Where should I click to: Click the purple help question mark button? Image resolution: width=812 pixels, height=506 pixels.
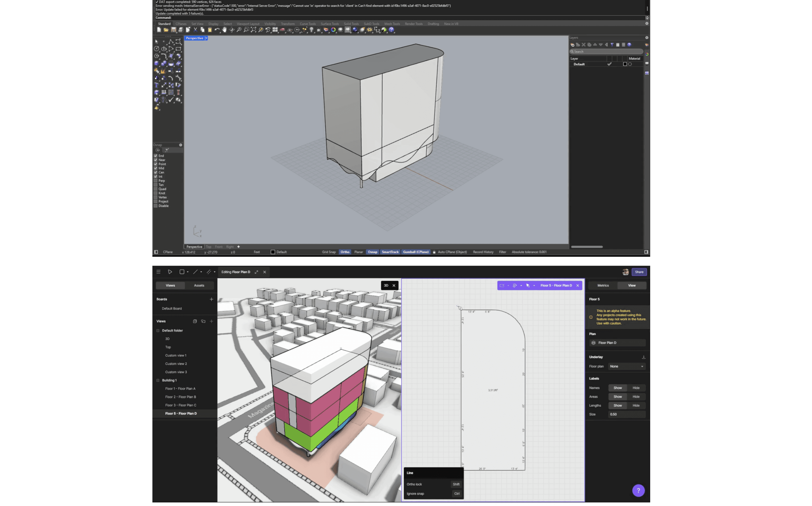pos(638,490)
